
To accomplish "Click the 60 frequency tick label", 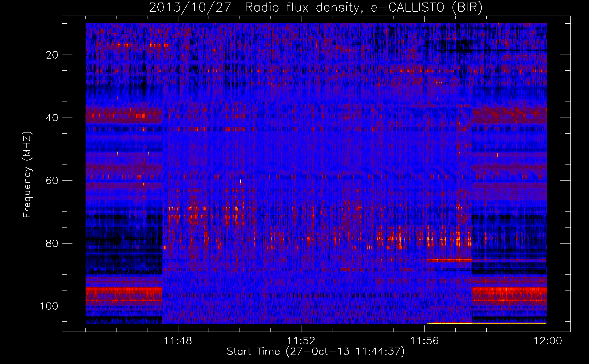I will pos(52,181).
